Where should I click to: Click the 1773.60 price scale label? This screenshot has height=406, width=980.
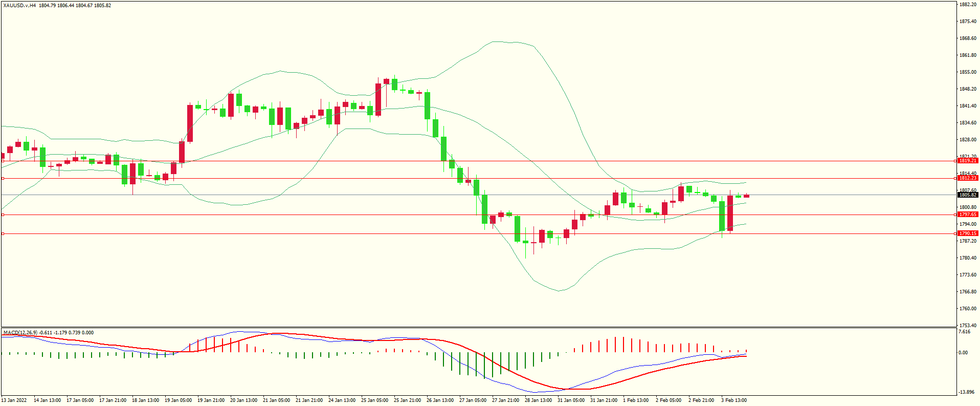click(968, 275)
